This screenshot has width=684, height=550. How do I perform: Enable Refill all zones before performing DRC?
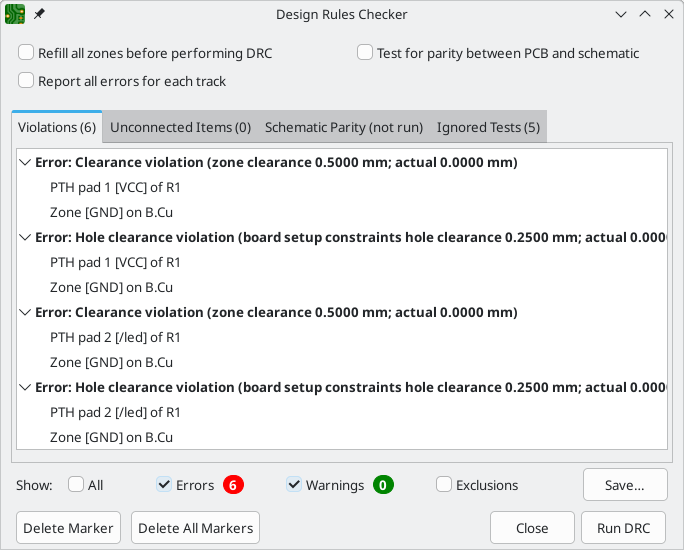26,53
